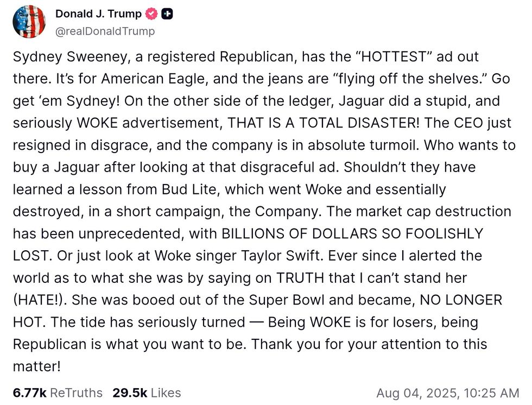Open the Donald J. Trump display name
The image size is (532, 405).
point(98,14)
